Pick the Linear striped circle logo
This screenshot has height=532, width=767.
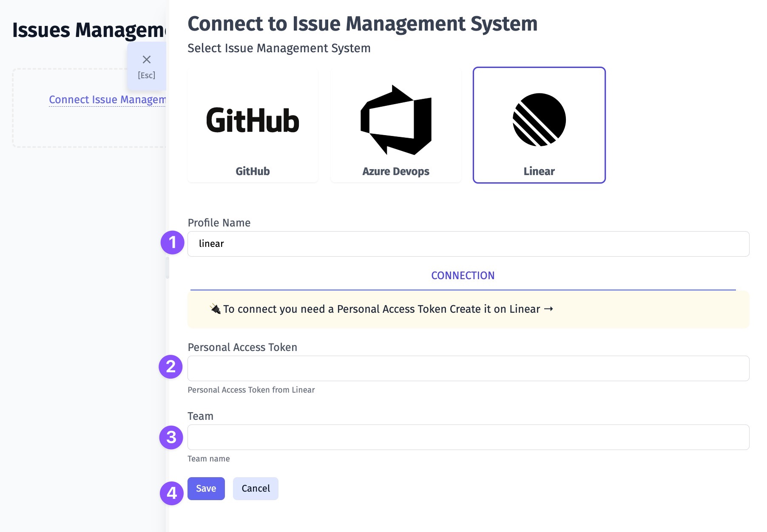[539, 120]
